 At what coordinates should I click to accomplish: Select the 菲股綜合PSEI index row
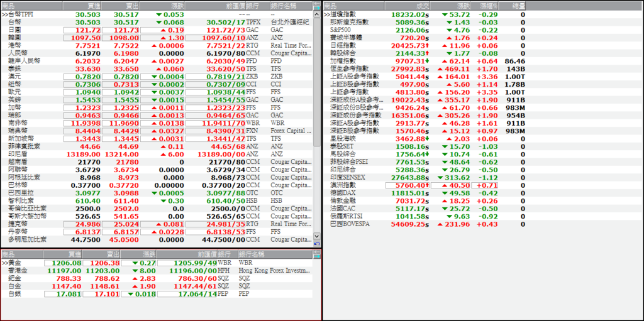[425, 161]
